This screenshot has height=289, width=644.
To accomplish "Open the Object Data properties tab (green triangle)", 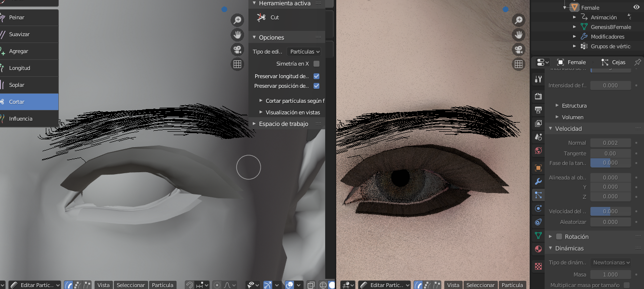I will point(538,235).
